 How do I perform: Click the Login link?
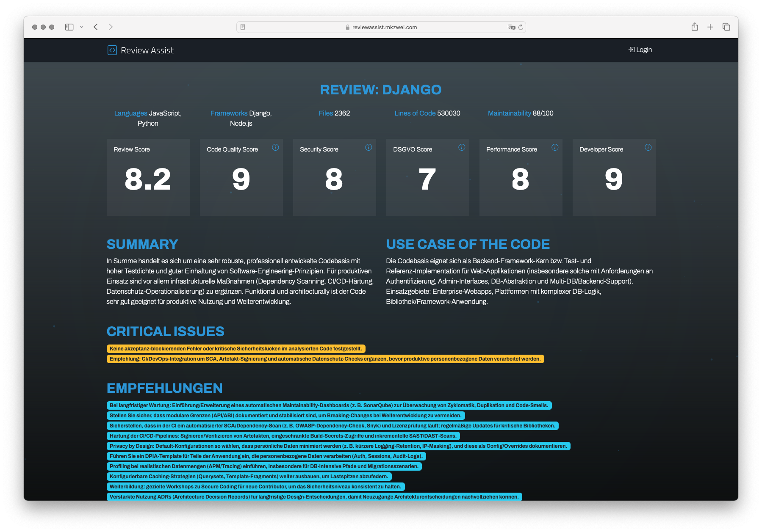pos(640,50)
